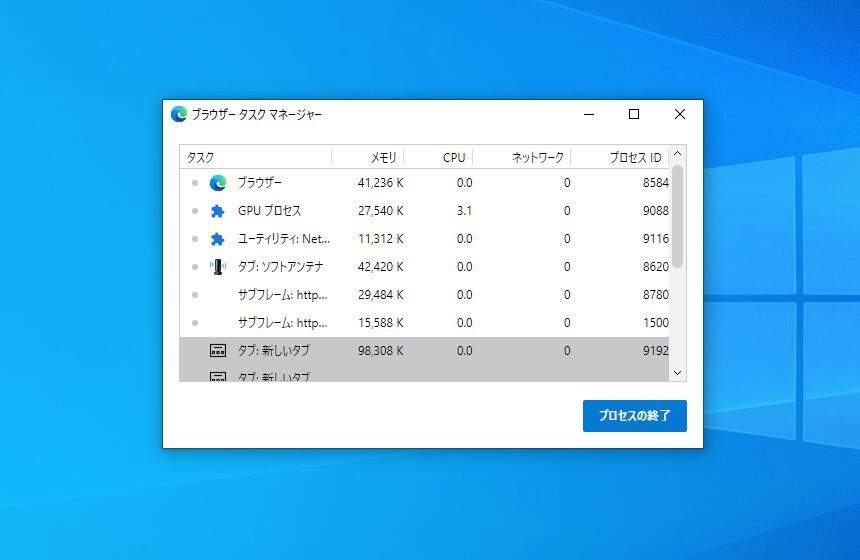
Task: Click the Edge logo in the title bar
Action: pos(179,114)
